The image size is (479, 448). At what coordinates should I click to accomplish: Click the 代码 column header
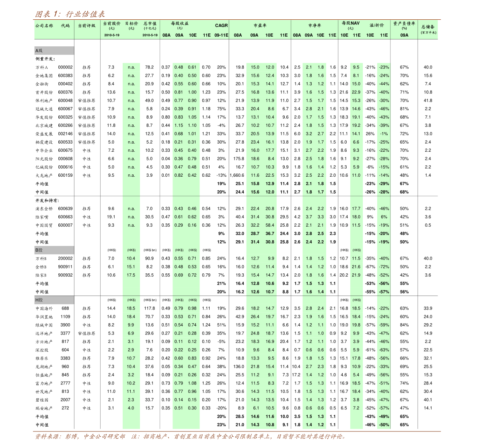pos(65,26)
